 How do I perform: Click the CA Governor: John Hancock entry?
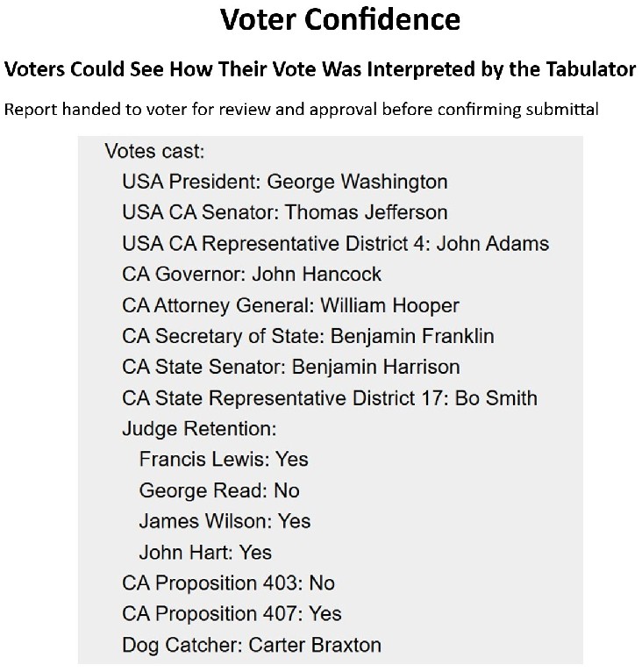pos(252,274)
